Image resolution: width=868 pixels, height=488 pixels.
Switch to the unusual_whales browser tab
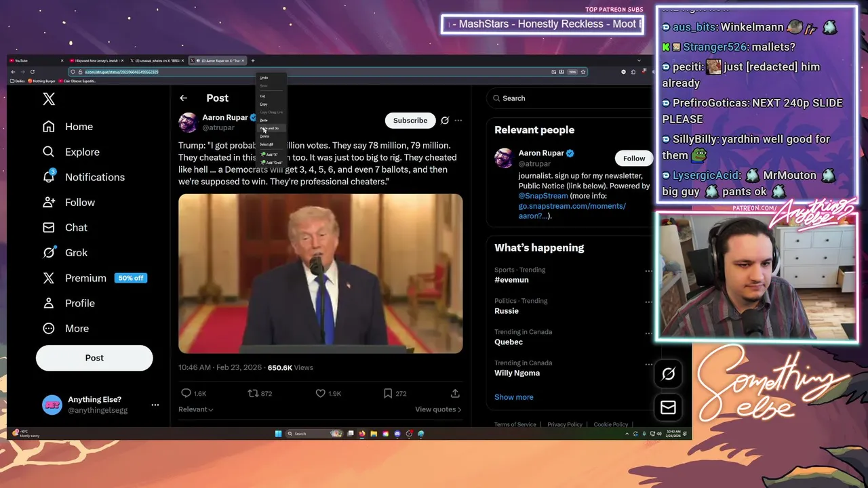(x=158, y=60)
